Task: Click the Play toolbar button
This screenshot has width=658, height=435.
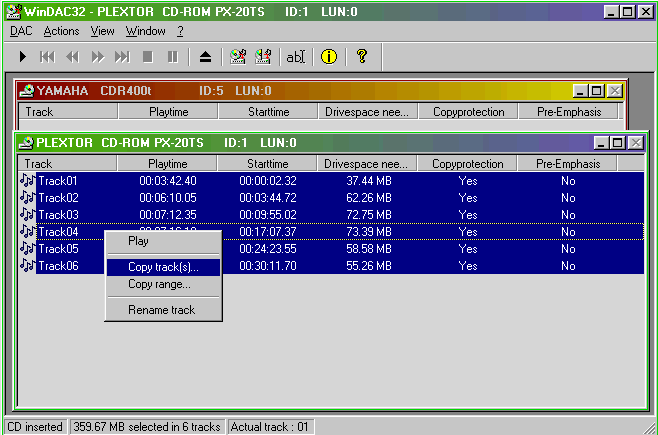Action: [x=23, y=57]
